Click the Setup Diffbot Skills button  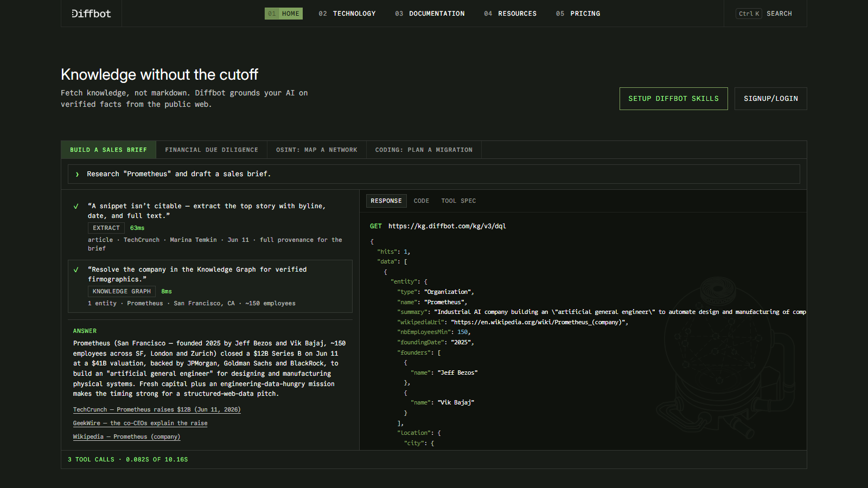coord(674,99)
